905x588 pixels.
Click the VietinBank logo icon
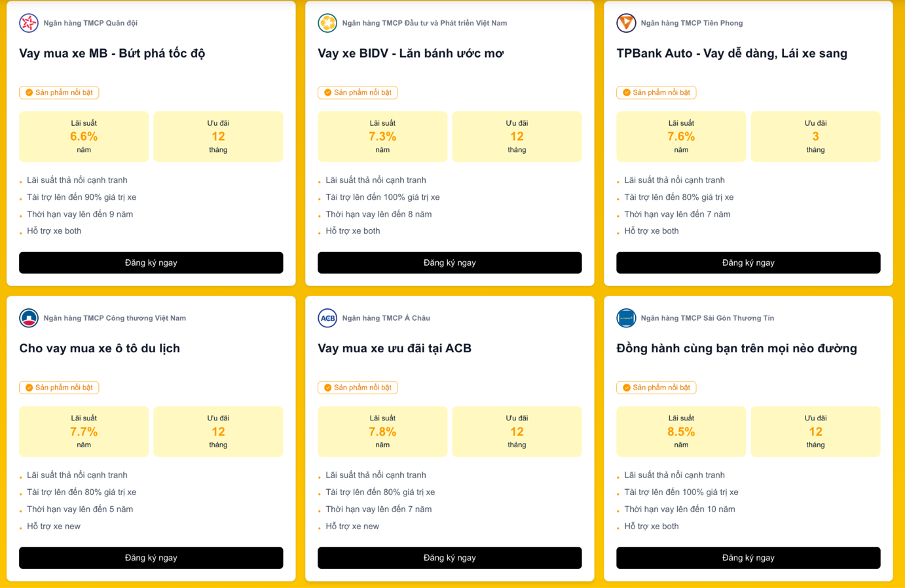click(29, 318)
